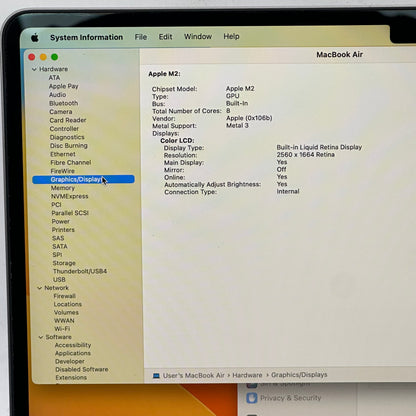Open the Help menu
416x416 pixels.
coord(231,36)
